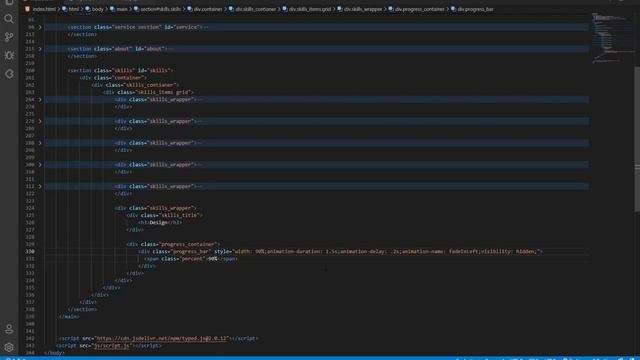The image size is (640, 360).
Task: Expand the folded skills_wrapper on line 264
Action: tap(40, 100)
